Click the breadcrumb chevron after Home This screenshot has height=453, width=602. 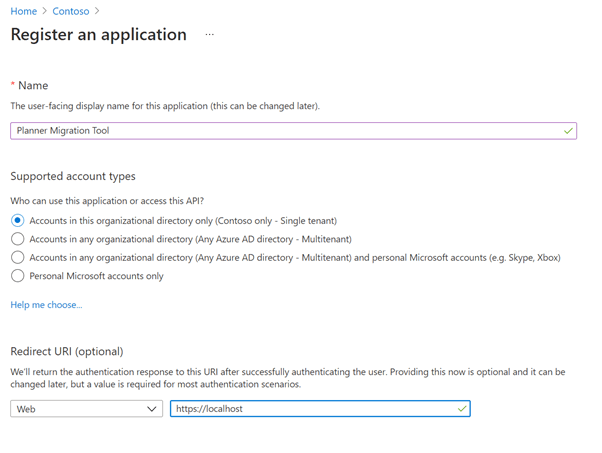point(45,11)
